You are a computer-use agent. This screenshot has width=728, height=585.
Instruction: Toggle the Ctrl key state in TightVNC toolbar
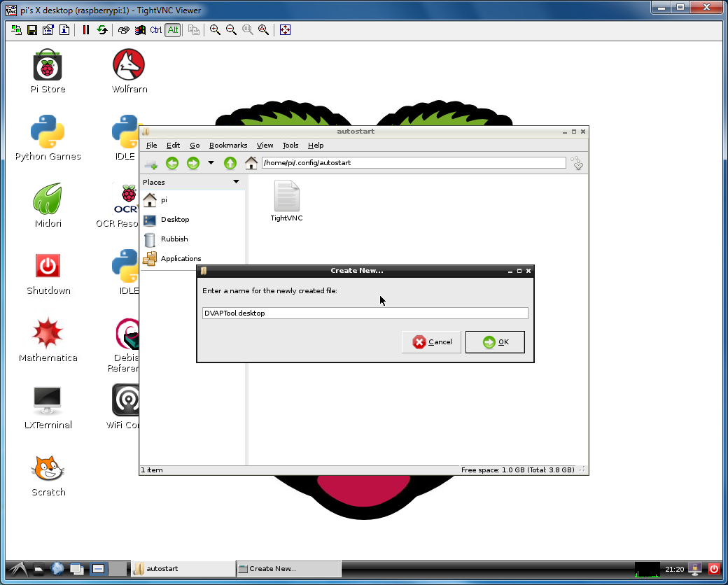156,30
